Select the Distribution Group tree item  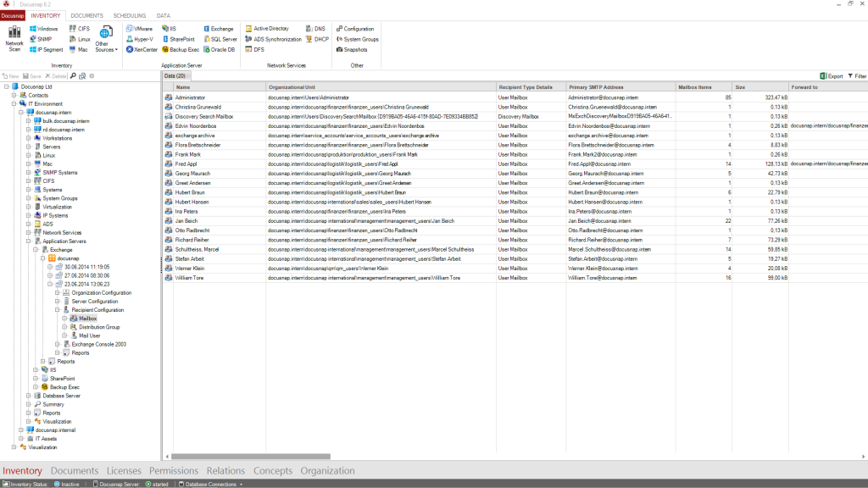coord(98,327)
